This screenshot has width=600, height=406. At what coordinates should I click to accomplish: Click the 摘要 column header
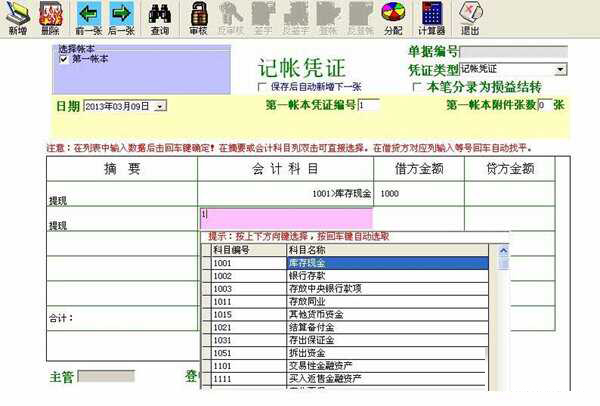(122, 168)
